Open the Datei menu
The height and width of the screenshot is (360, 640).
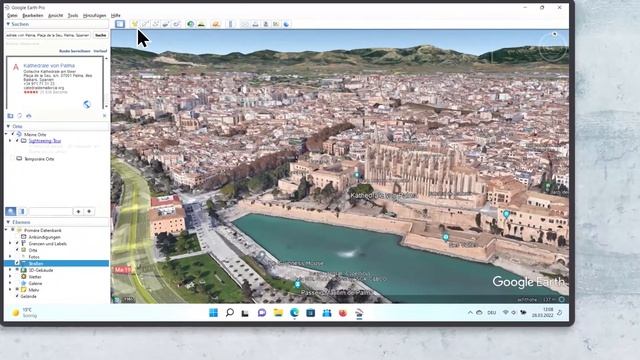coord(12,16)
